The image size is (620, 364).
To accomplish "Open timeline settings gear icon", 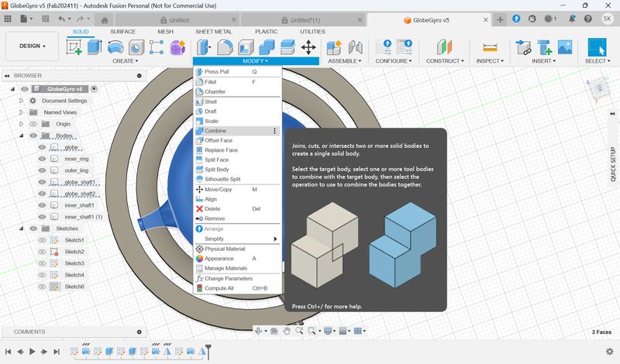I will tap(609, 352).
